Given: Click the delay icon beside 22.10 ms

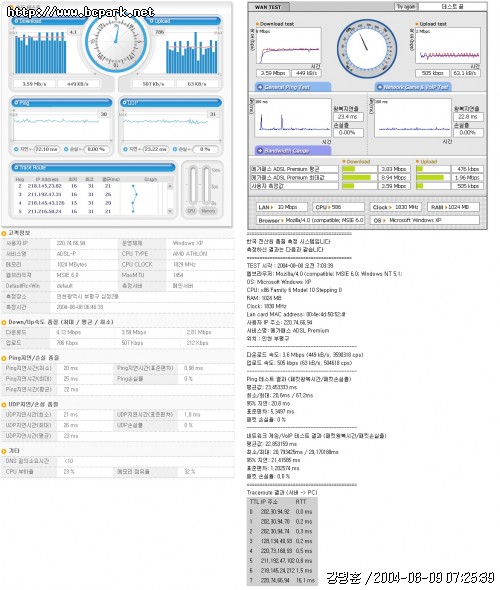Looking at the screenshot, I should [x=16, y=149].
